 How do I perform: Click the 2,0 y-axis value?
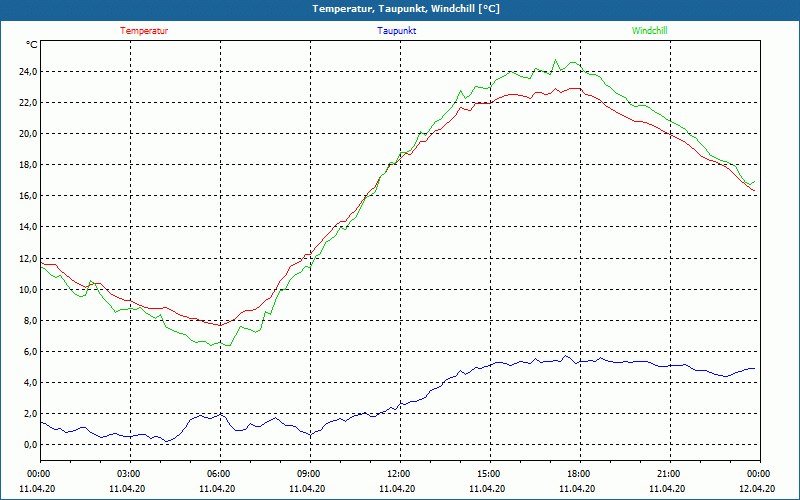(29, 414)
